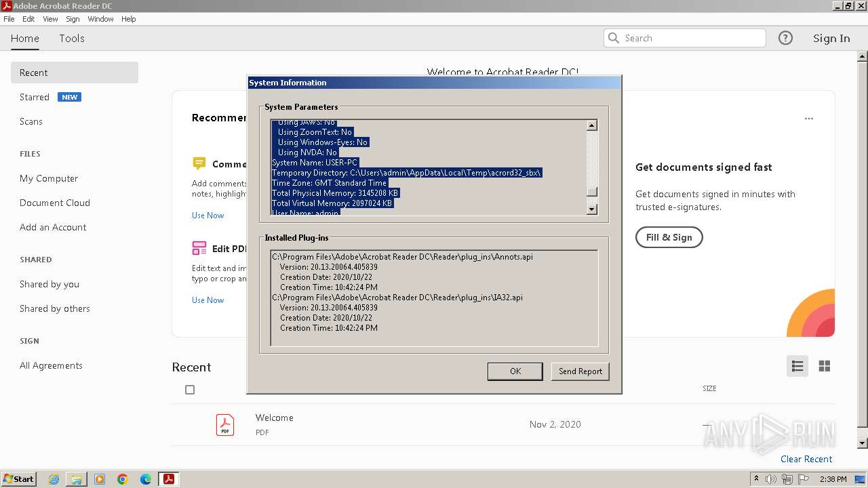This screenshot has width=868, height=488.
Task: Click Use Now under Edit PDF
Action: pos(208,300)
